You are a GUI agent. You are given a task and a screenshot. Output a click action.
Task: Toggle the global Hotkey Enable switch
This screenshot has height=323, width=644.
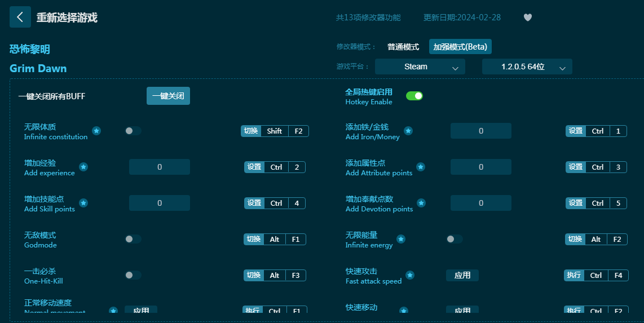click(414, 96)
